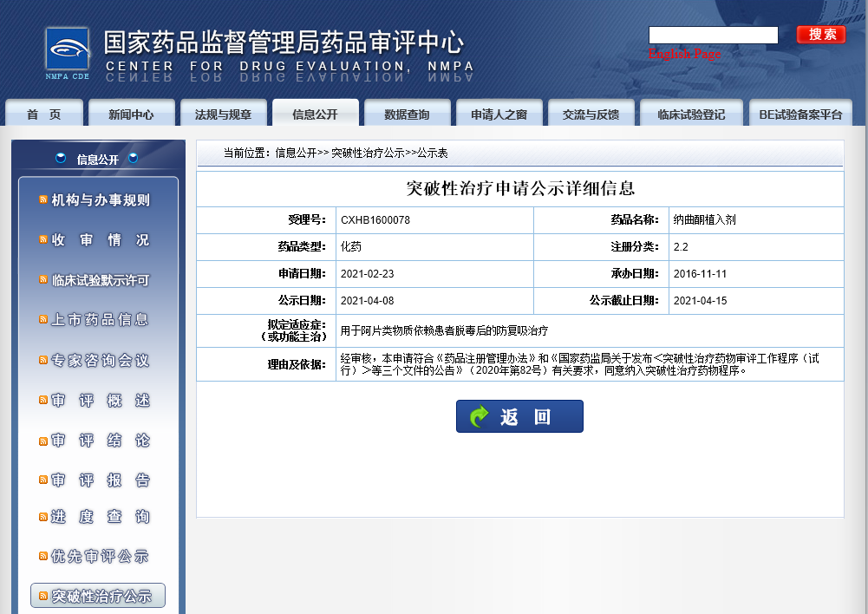The width and height of the screenshot is (868, 614).
Task: Click the 公示截止日期 field label
Action: 623,301
